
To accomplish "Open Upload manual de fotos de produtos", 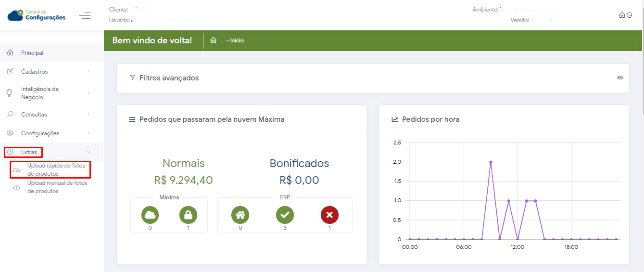I will (57, 187).
